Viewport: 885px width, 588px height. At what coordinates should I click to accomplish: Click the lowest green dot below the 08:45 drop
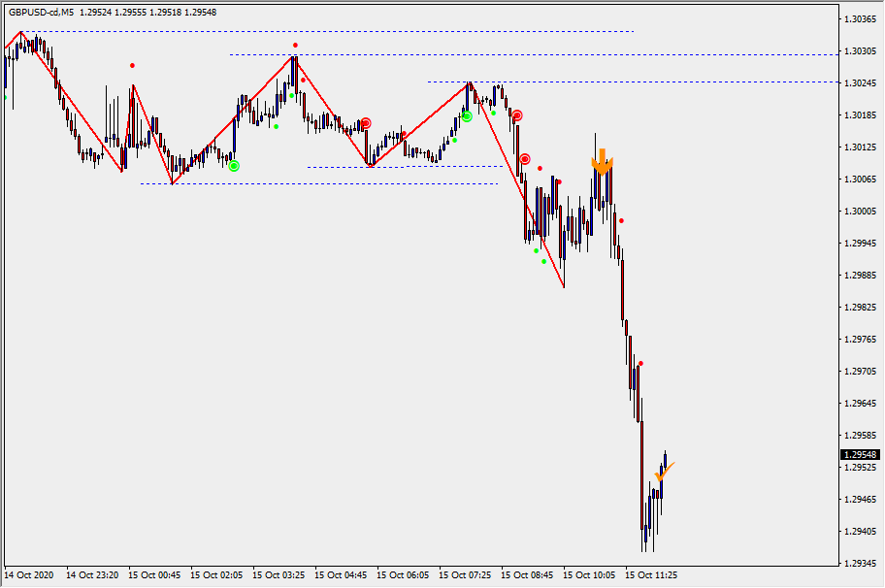point(543,261)
